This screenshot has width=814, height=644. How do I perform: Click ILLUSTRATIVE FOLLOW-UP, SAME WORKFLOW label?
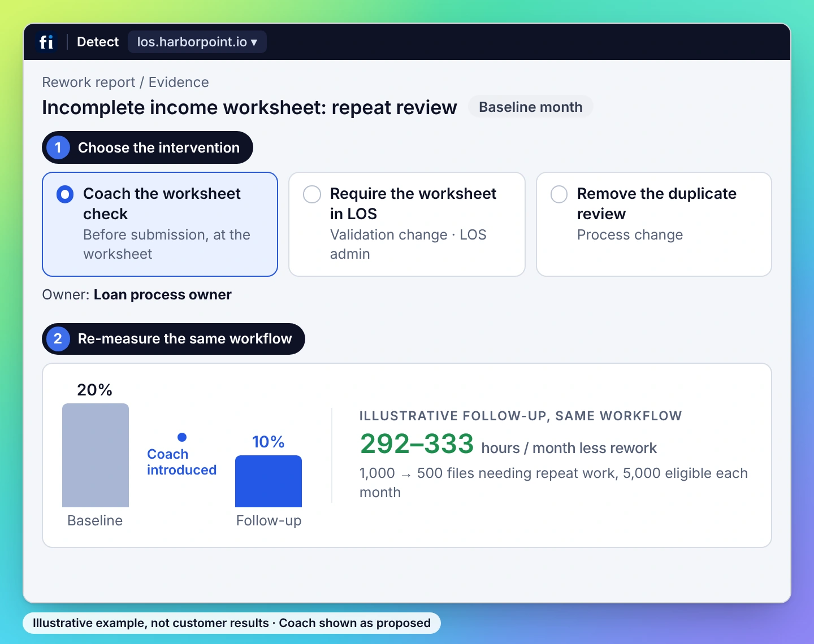click(521, 416)
